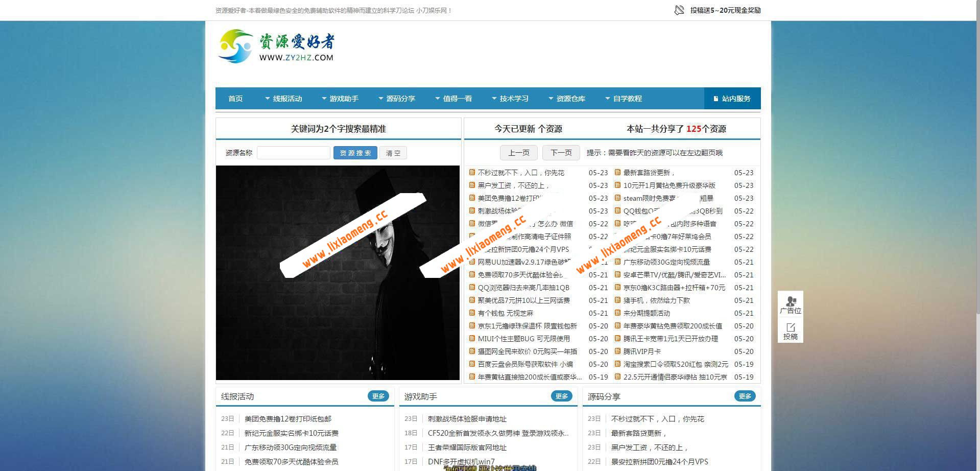
Task: Click the list icon beside 广东移动领30G定向视频流量
Action: click(617, 262)
